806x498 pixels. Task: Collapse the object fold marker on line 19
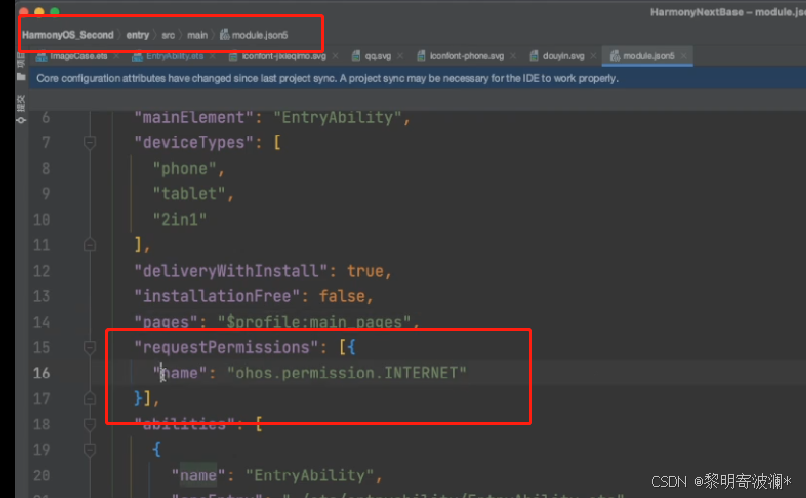[x=90, y=450]
